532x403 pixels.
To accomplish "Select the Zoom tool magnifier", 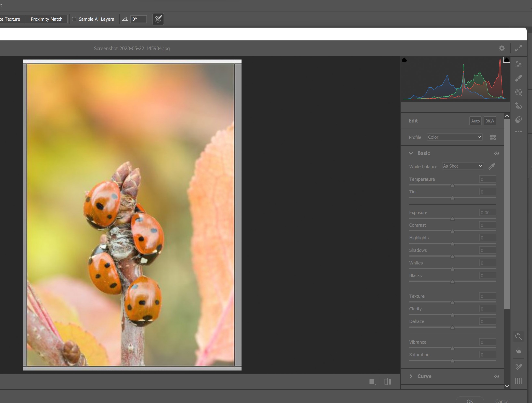I will (x=518, y=336).
